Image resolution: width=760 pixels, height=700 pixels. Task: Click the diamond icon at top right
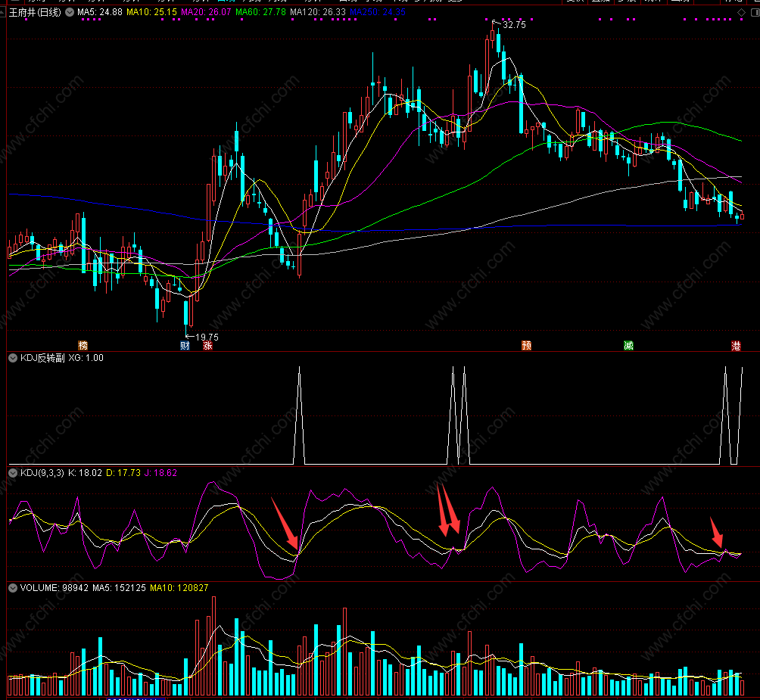tap(741, 13)
